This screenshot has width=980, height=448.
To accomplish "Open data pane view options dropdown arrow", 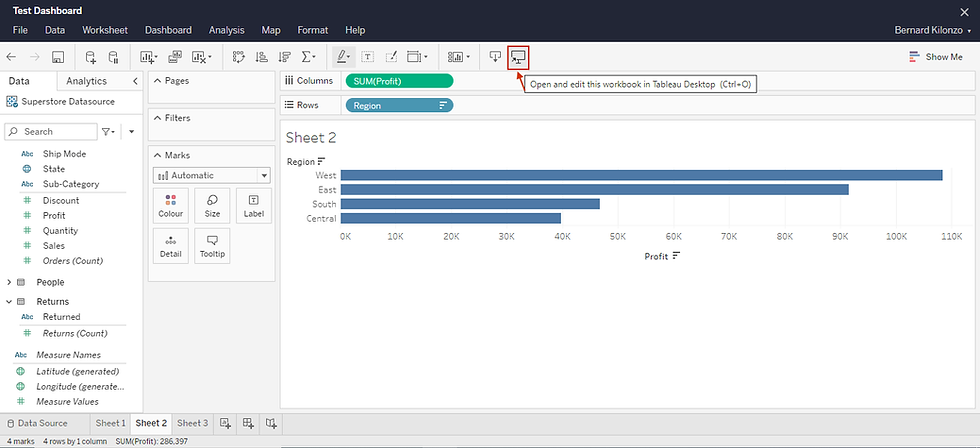I will click(x=131, y=132).
